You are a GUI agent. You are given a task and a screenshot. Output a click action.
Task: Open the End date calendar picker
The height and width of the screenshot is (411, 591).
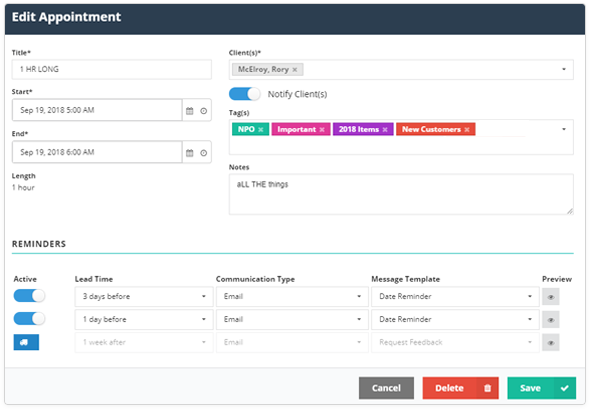(190, 153)
